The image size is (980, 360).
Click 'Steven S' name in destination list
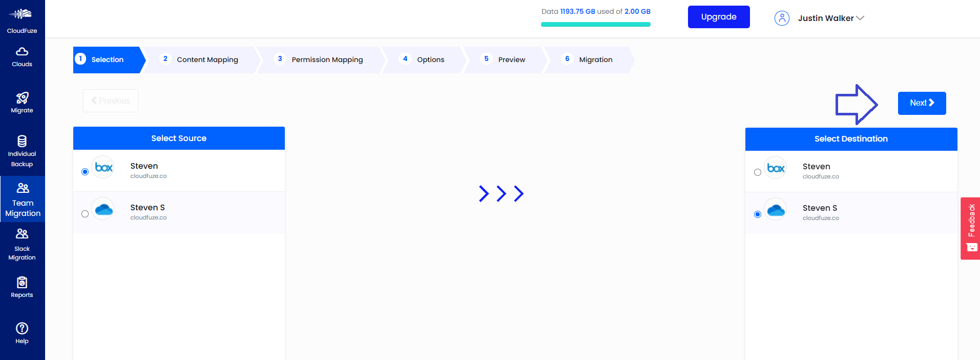[x=820, y=208]
